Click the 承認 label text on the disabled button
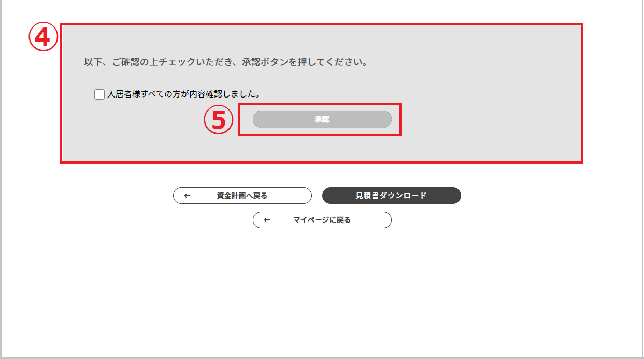The image size is (644, 359). click(x=322, y=119)
